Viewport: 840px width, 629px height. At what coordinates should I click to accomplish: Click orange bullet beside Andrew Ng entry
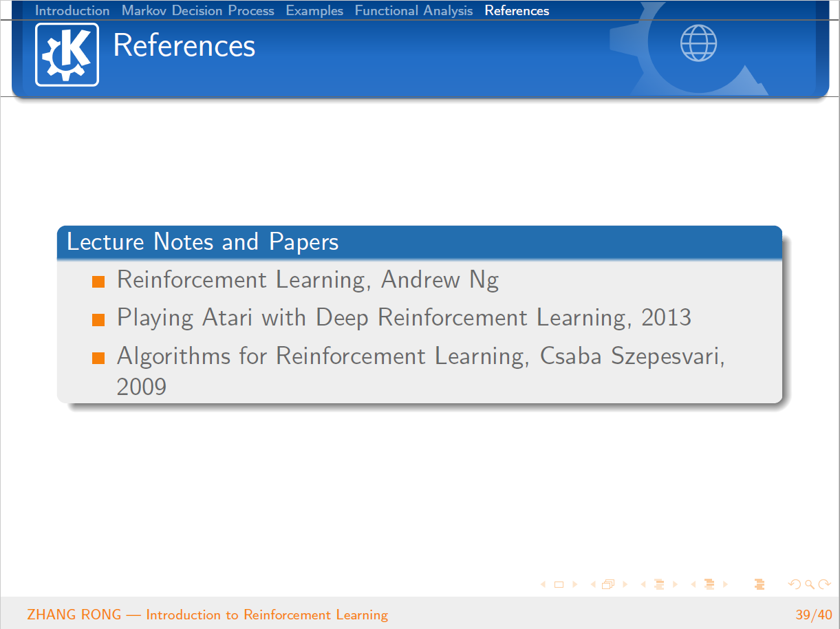tap(98, 281)
